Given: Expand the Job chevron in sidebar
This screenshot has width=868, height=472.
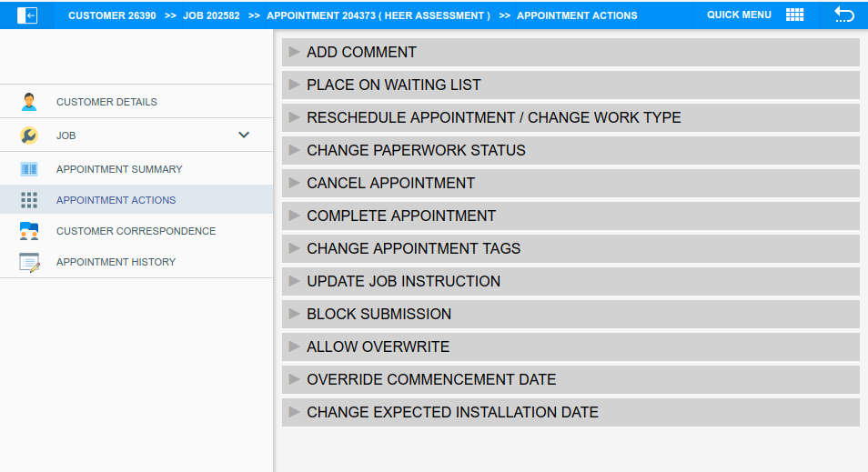Looking at the screenshot, I should [x=244, y=135].
